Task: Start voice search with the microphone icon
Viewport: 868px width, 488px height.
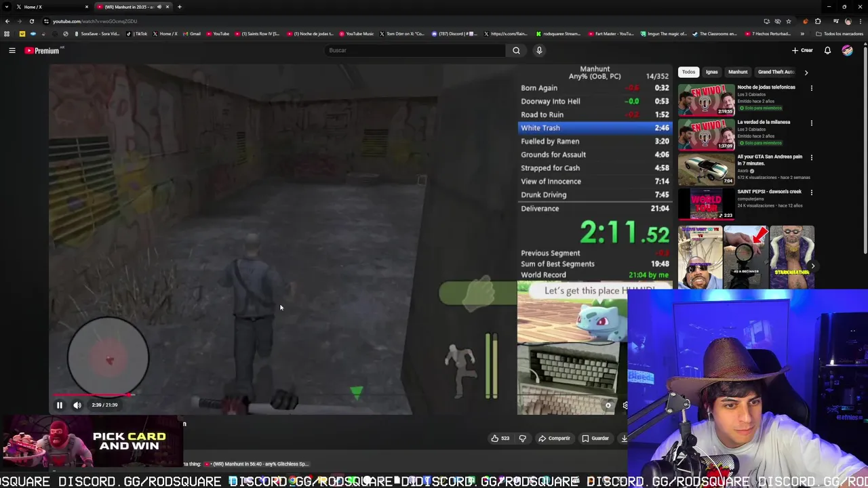Action: 539,50
